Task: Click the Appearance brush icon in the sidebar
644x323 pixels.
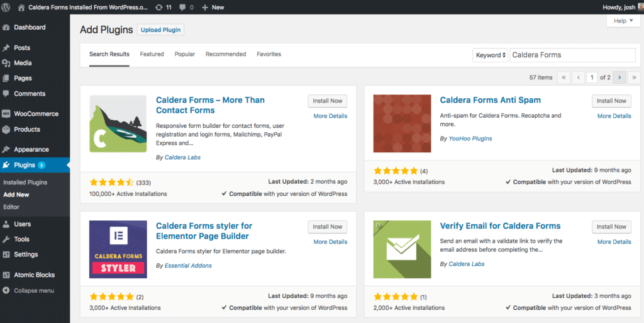Action: (6, 150)
